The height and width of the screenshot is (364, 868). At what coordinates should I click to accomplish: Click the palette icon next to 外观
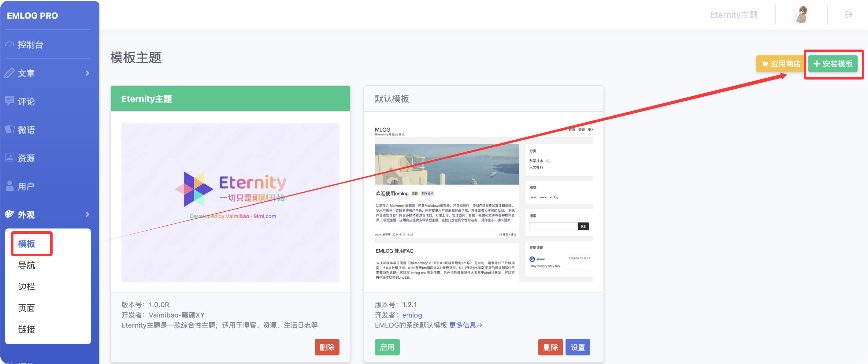[x=9, y=214]
